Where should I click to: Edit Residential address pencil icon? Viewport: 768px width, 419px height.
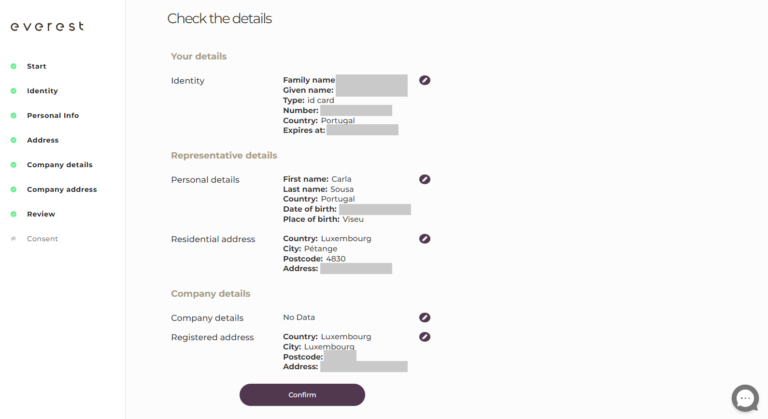[425, 239]
